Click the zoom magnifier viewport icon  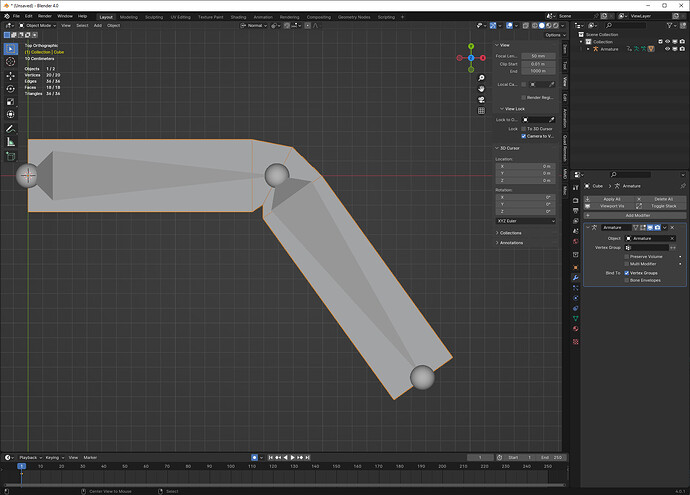[x=481, y=78]
